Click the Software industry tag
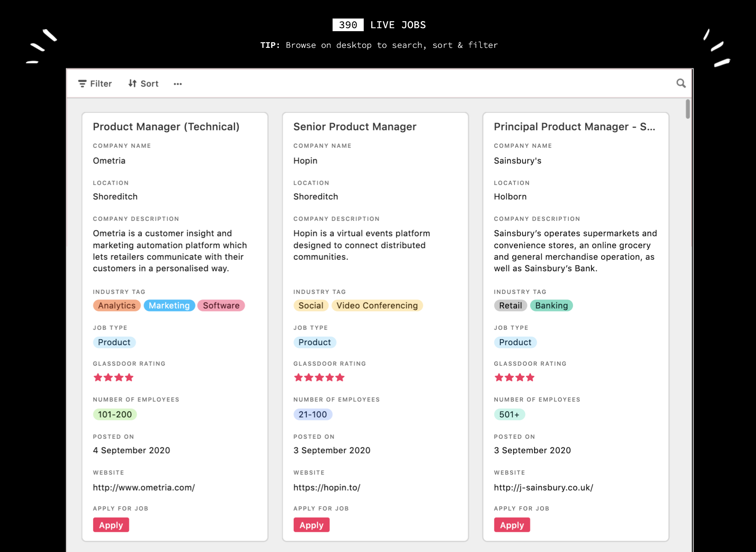This screenshot has width=756, height=552. coord(221,305)
